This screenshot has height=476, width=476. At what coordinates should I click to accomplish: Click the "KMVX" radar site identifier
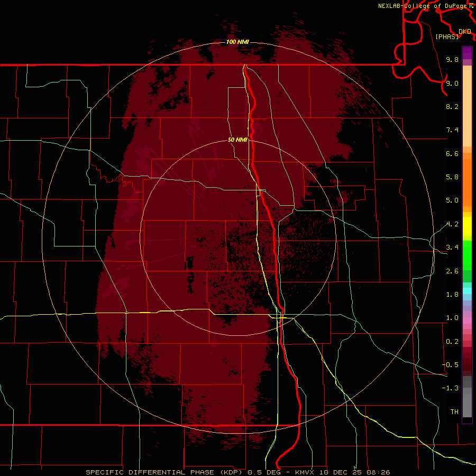pyautogui.click(x=304, y=472)
